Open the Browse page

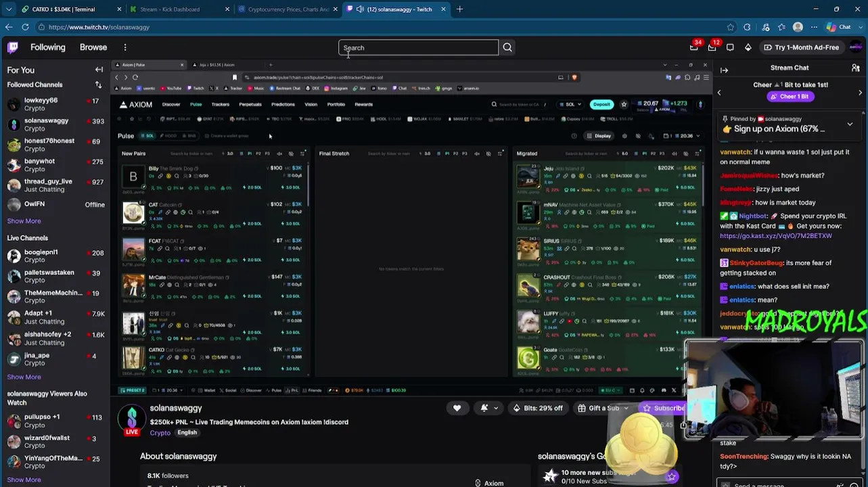tap(93, 47)
